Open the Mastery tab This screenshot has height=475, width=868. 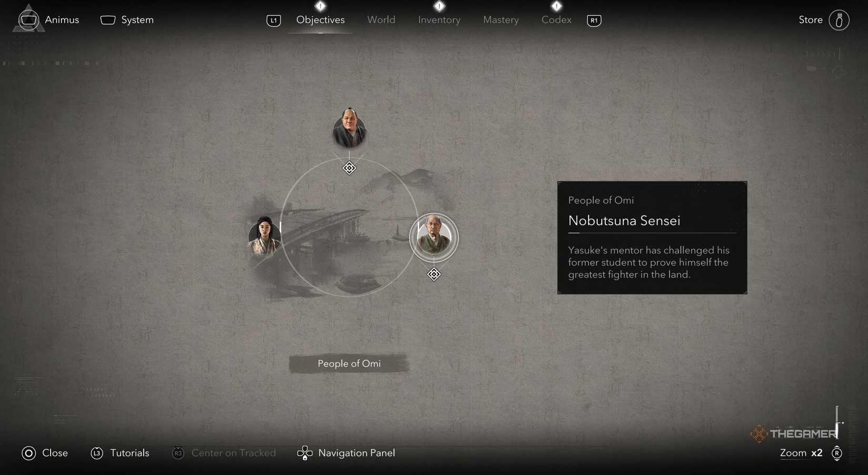click(500, 19)
